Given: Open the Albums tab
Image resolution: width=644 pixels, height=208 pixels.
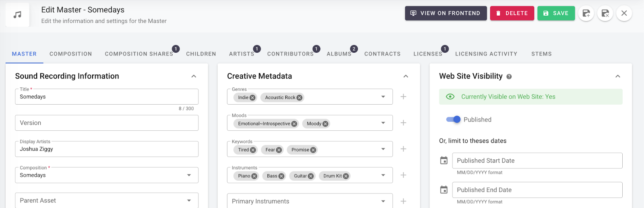Looking at the screenshot, I should coord(339,54).
